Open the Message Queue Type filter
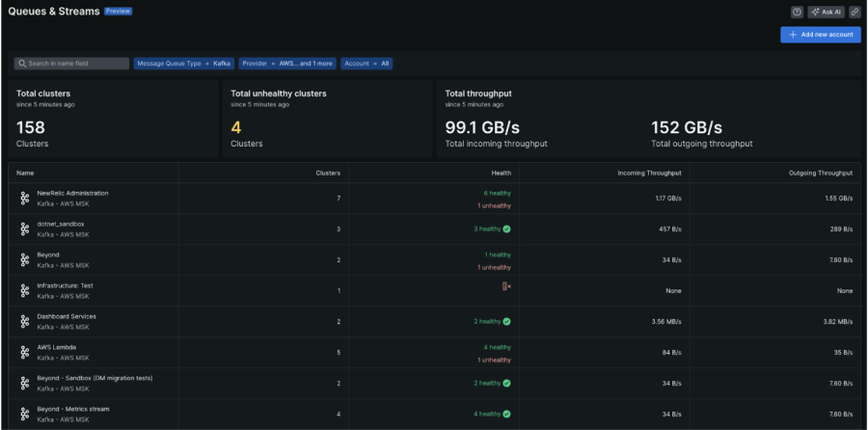868x430 pixels. point(184,64)
